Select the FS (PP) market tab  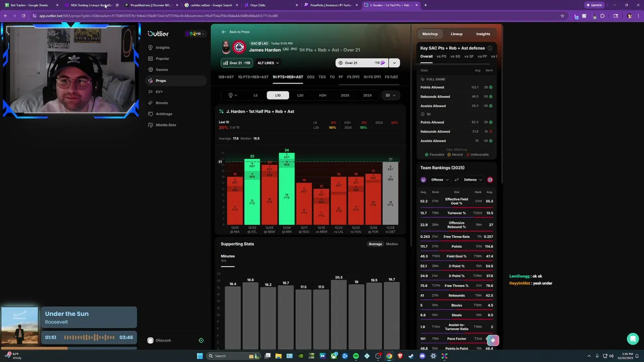point(353,77)
